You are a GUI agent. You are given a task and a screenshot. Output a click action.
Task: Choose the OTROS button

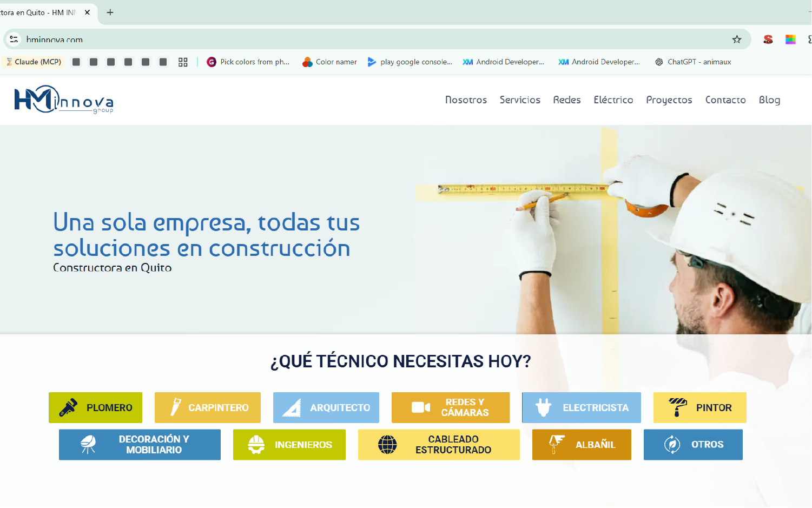[x=693, y=445]
